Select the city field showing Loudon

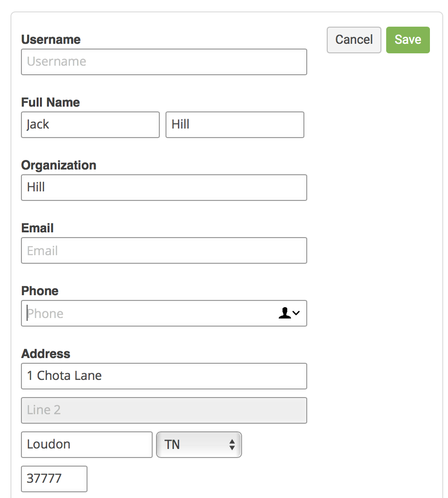(87, 445)
